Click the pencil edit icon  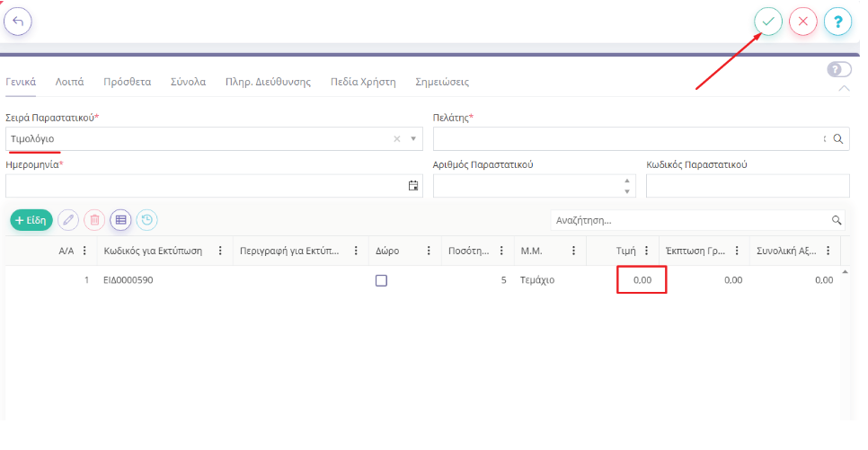coord(68,219)
